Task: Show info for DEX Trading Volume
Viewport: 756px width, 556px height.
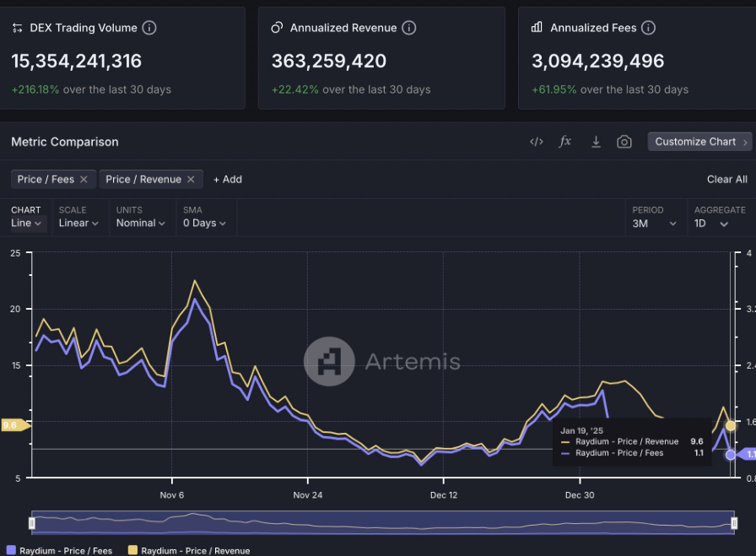Action: click(x=149, y=28)
